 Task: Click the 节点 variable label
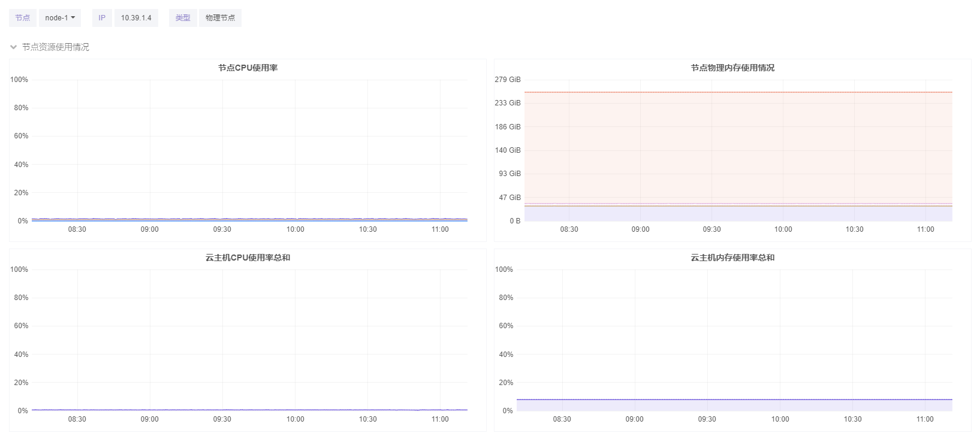23,18
